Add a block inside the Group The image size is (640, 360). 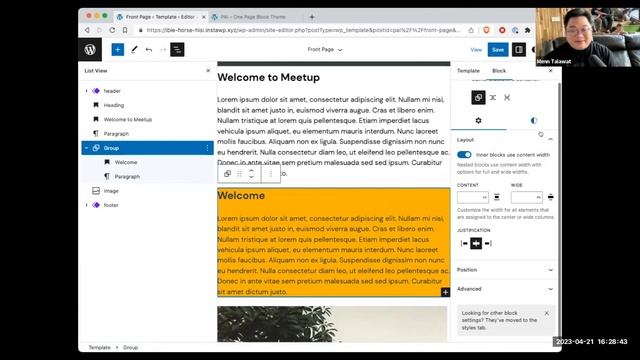tap(445, 292)
